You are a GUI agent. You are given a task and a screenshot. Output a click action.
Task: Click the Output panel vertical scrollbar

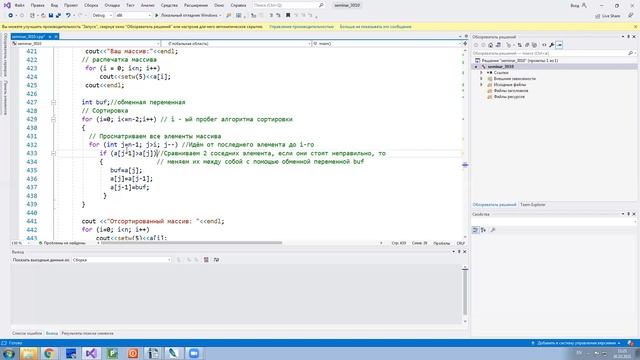coord(465,292)
